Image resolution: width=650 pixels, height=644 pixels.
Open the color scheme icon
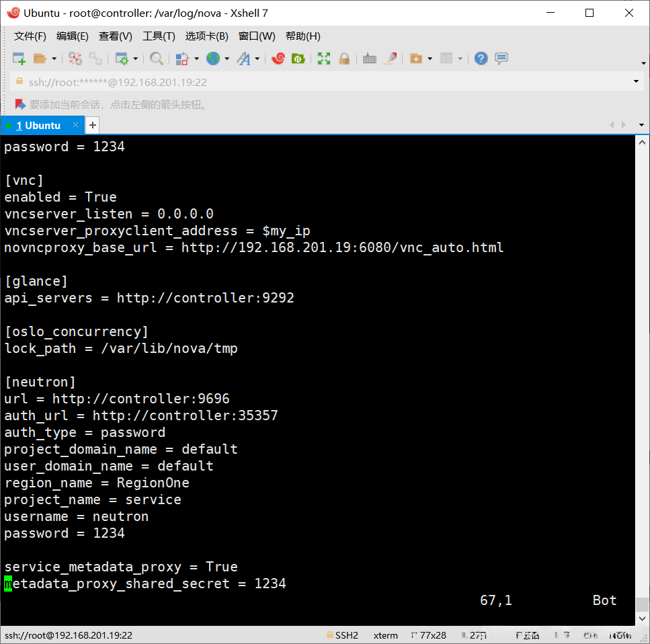coord(182,58)
